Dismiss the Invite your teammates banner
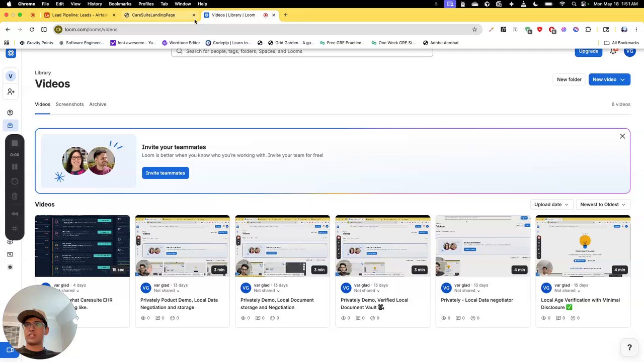This screenshot has height=362, width=644. coord(622,136)
